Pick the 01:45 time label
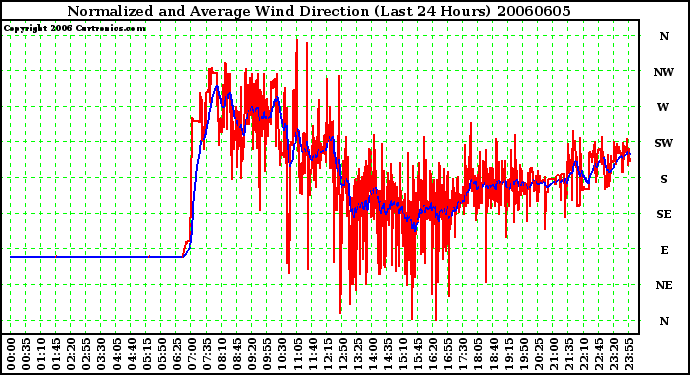The height and width of the screenshot is (375, 690). click(x=56, y=354)
